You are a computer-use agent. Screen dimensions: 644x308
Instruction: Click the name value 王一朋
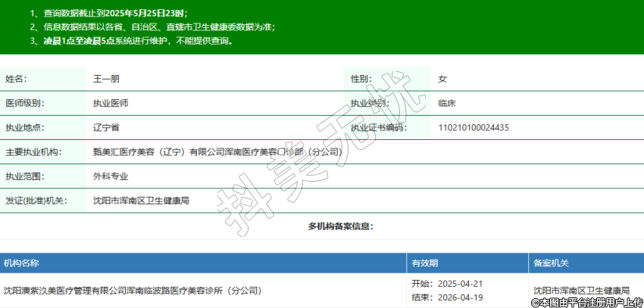(x=106, y=79)
